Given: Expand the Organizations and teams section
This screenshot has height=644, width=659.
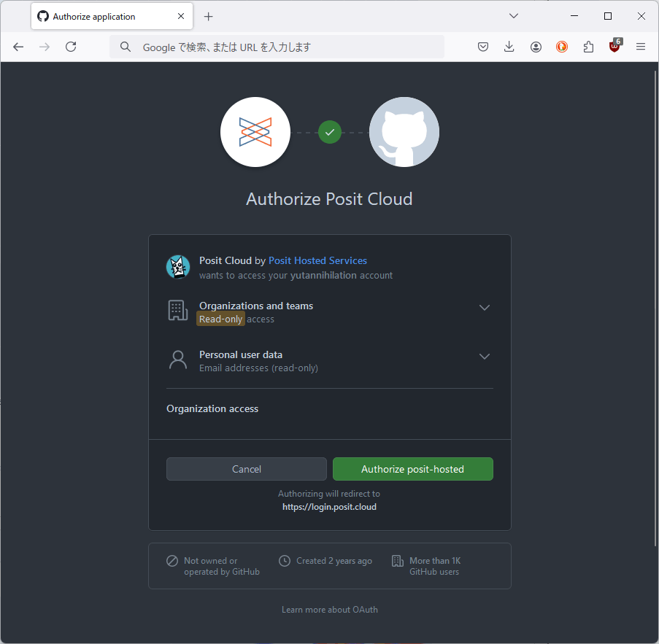Looking at the screenshot, I should coord(484,307).
